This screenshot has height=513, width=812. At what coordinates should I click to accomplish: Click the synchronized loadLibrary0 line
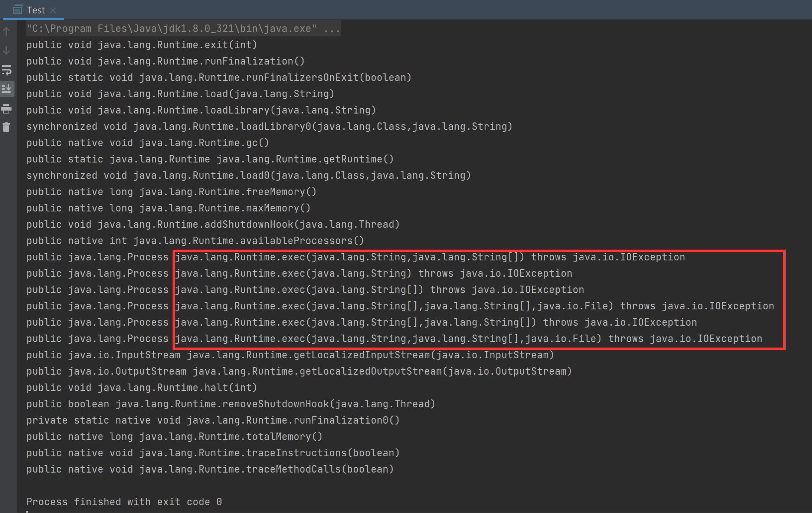click(x=269, y=126)
